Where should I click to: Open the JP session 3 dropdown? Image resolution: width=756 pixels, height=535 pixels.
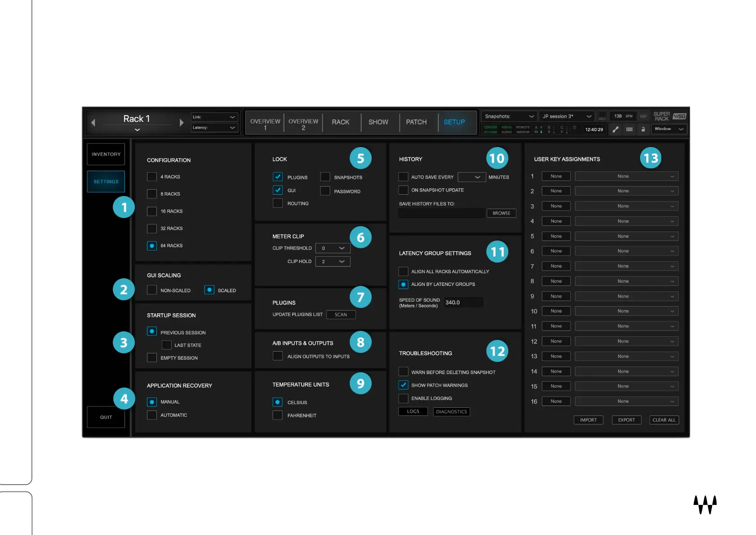[567, 116]
